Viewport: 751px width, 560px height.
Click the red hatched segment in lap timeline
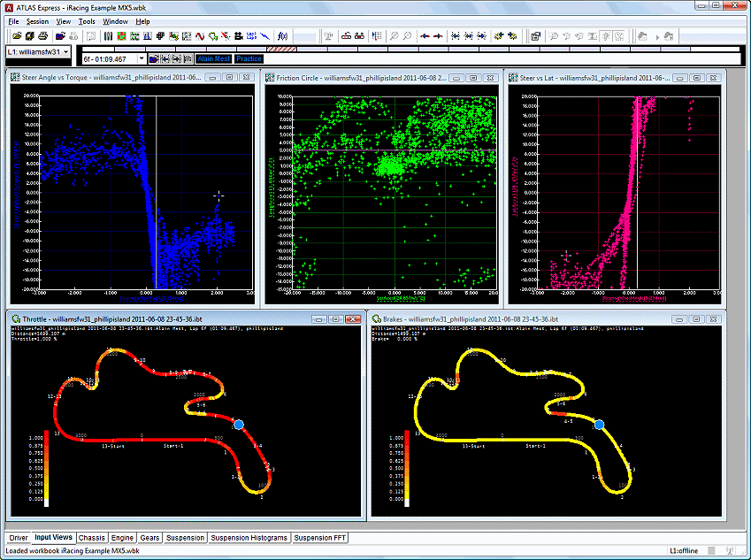coord(283,49)
